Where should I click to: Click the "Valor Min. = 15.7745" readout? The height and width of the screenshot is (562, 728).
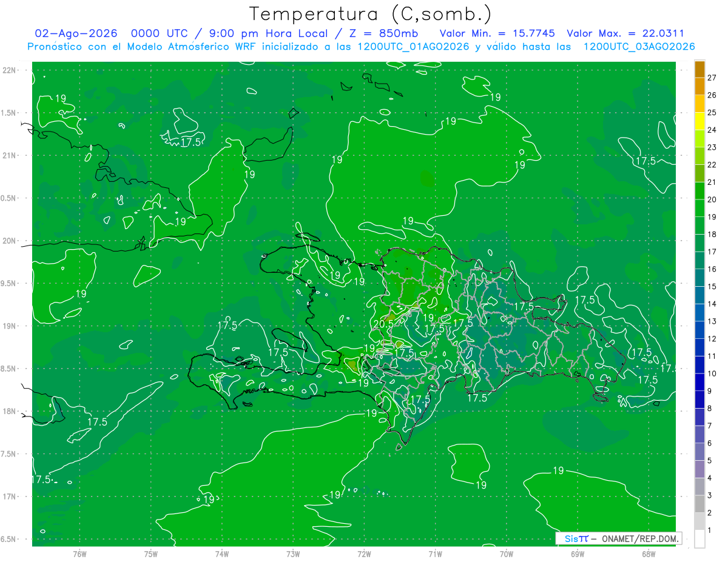tap(497, 33)
